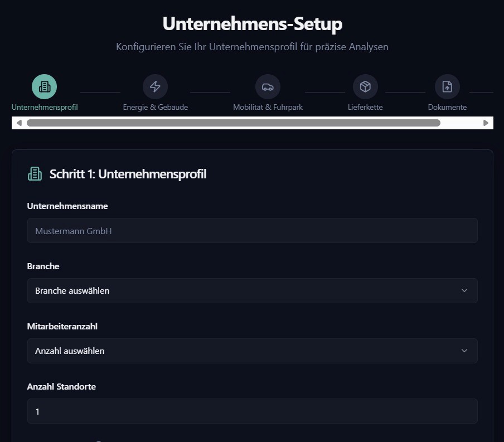Click the Energie & Gebäude lightning icon
Screen dimensions: 504x442
click(x=155, y=86)
